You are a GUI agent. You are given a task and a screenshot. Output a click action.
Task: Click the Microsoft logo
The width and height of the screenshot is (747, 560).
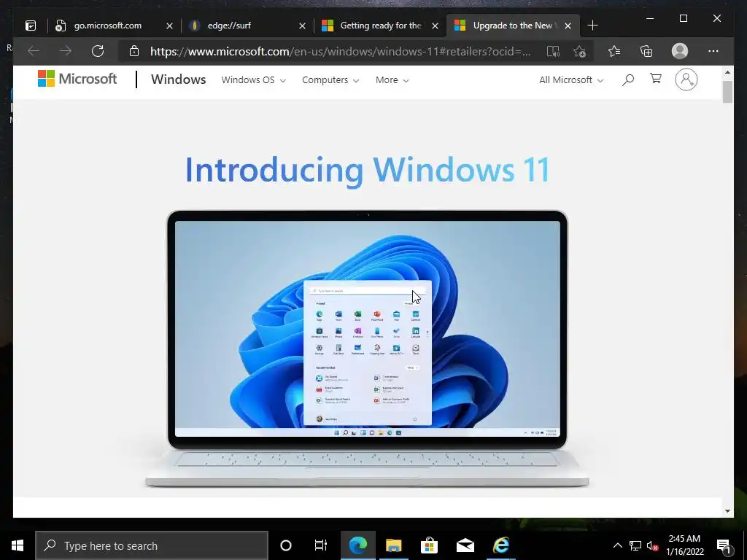pos(77,79)
